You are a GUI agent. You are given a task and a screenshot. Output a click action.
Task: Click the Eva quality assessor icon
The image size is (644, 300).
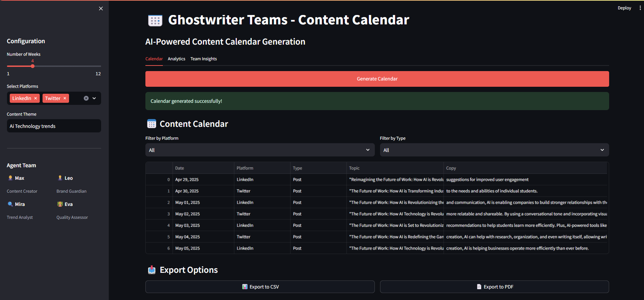coord(60,204)
